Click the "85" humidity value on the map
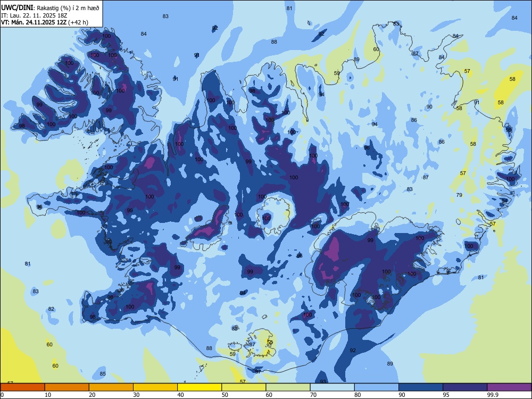 103,374
